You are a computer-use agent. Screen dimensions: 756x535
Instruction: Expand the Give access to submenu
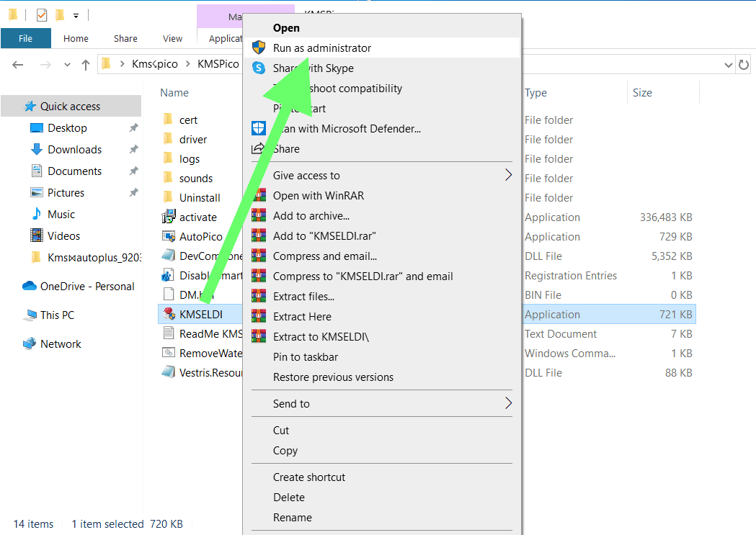tap(508, 175)
